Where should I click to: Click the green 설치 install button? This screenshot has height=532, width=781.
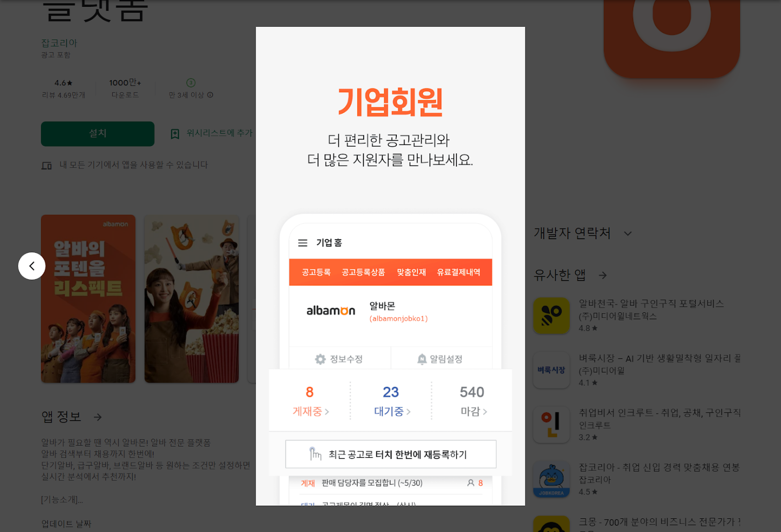tap(98, 134)
